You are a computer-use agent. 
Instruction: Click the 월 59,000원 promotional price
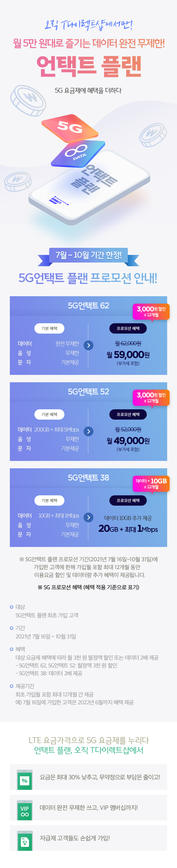[128, 354]
